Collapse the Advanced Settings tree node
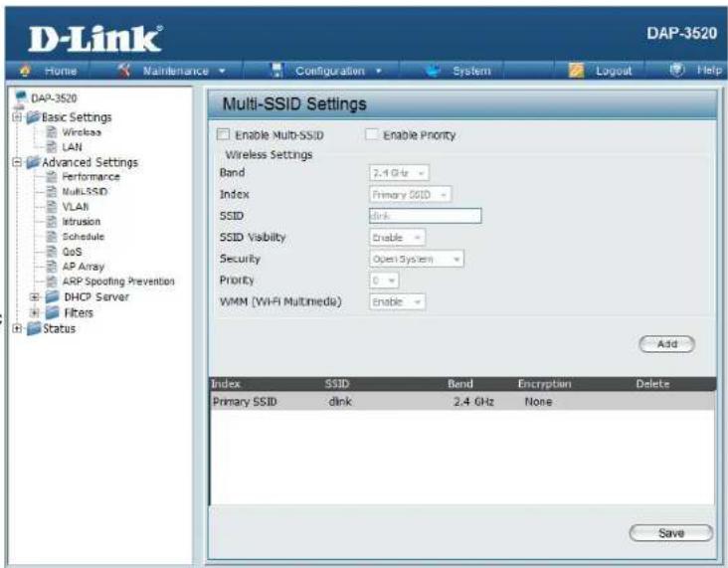Screen dimensions: 728x568 point(17,162)
